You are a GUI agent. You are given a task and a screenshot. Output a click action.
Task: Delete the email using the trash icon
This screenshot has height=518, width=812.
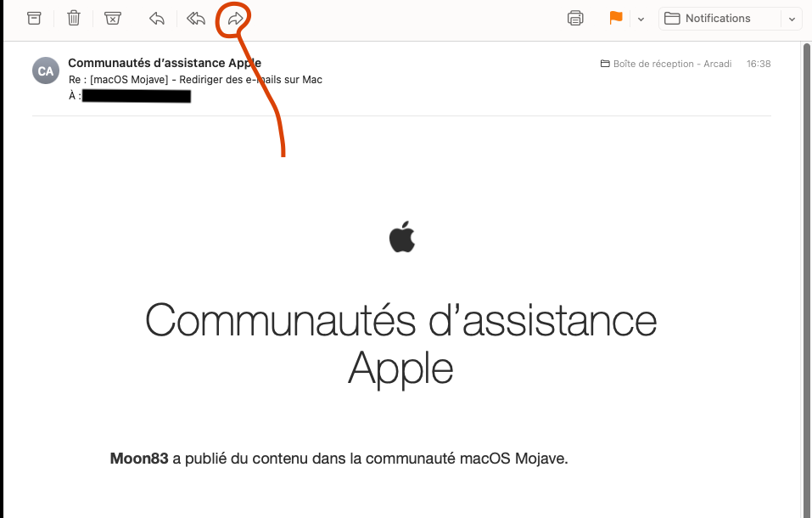74,19
